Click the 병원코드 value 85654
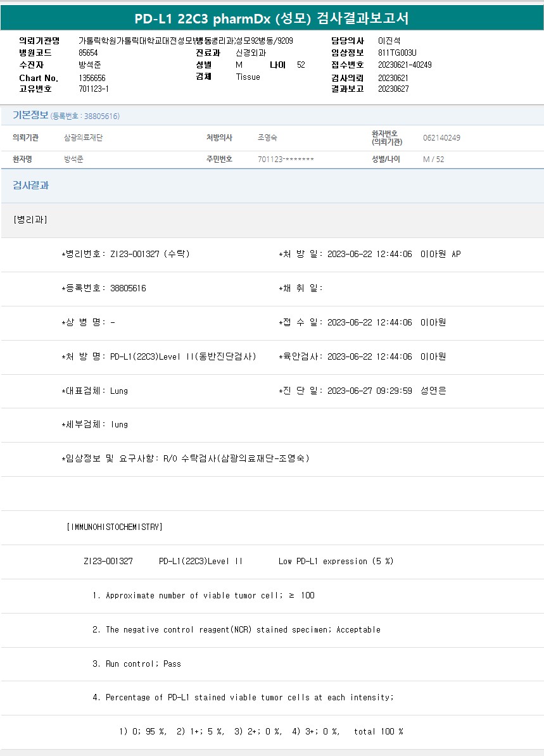544x756 pixels. point(88,53)
